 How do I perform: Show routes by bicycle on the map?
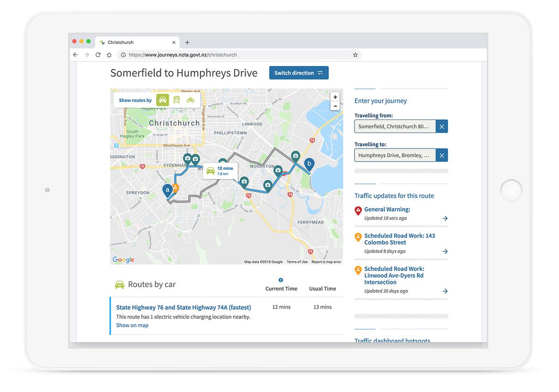tap(191, 100)
